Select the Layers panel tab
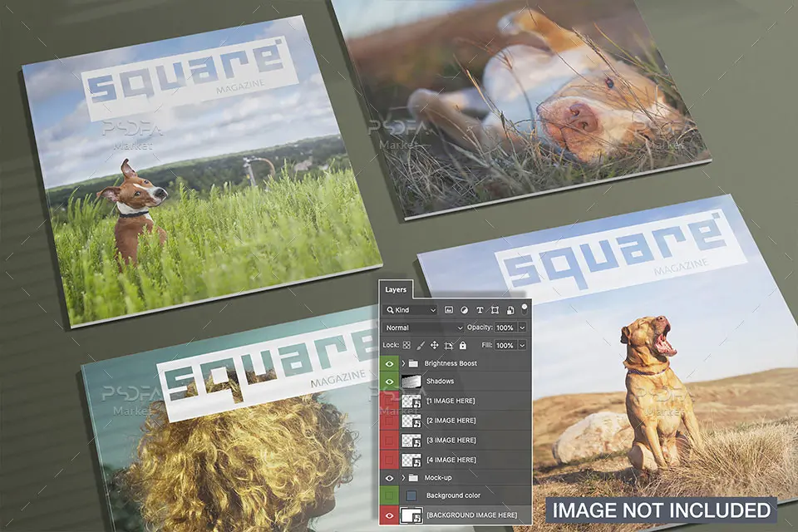Viewport: 798px width, 532px height. tap(396, 289)
